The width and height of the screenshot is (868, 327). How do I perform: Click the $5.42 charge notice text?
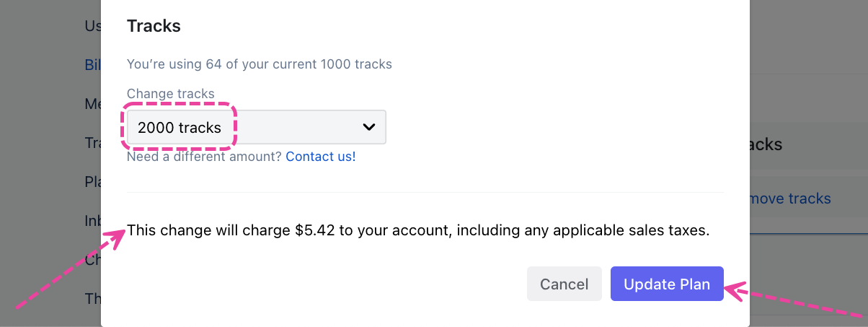click(418, 231)
